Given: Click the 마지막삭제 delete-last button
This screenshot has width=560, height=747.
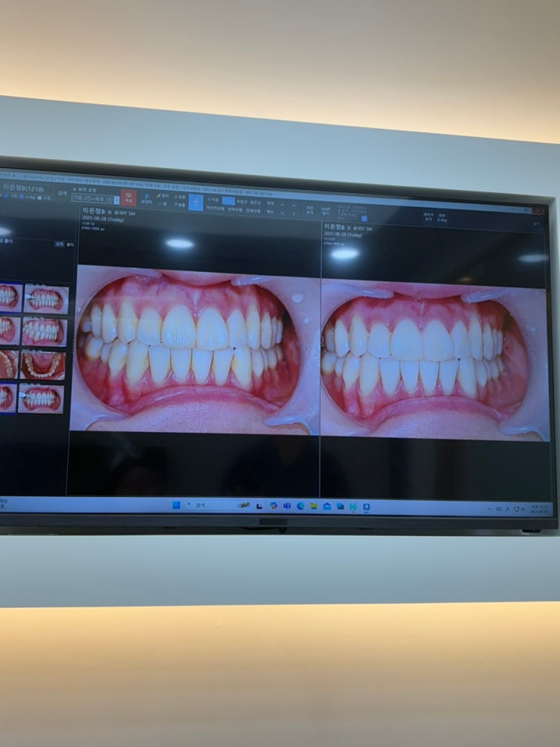Looking at the screenshot, I should [215, 208].
